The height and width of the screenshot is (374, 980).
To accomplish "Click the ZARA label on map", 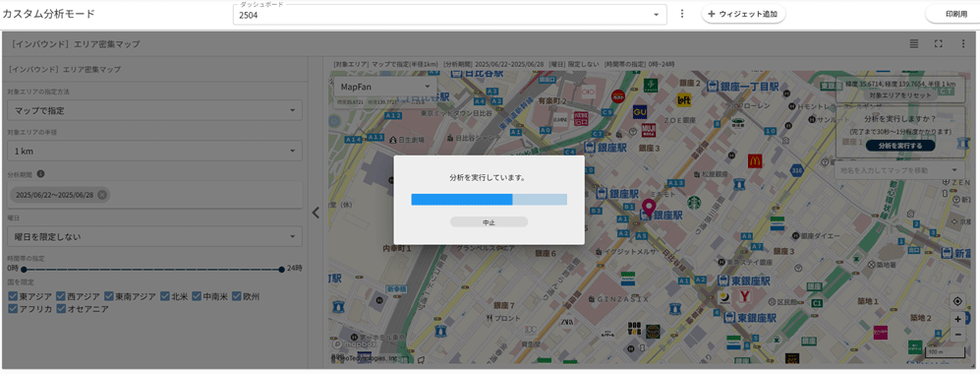I will (567, 321).
